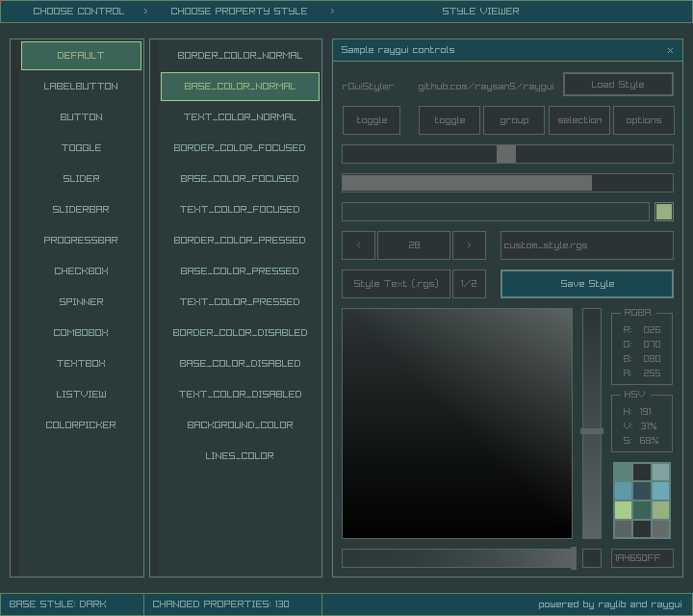Select TEXT_COLOR_FOCUSED in the property list
Image resolution: width=693 pixels, height=616 pixels.
[240, 210]
